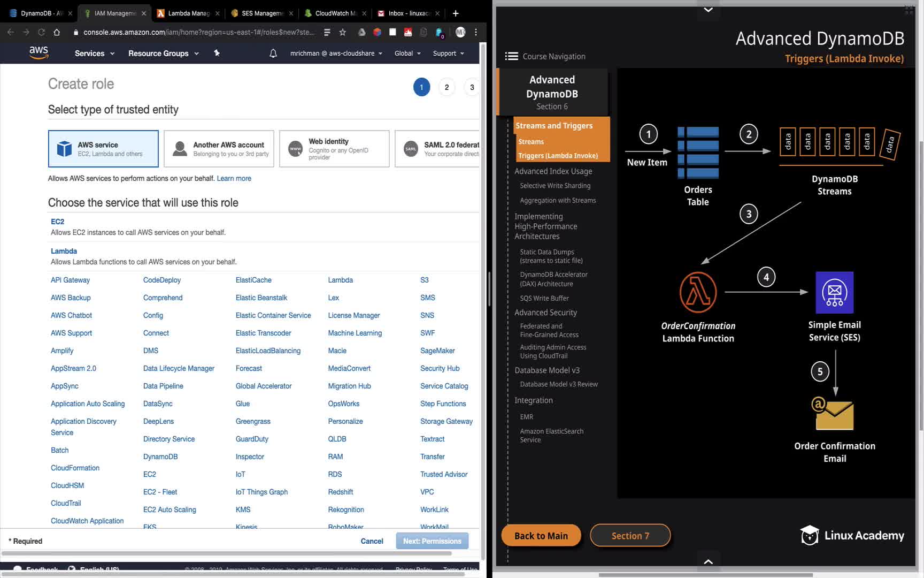924x578 pixels.
Task: Click the chevron at bottom of course panel
Action: tap(708, 561)
